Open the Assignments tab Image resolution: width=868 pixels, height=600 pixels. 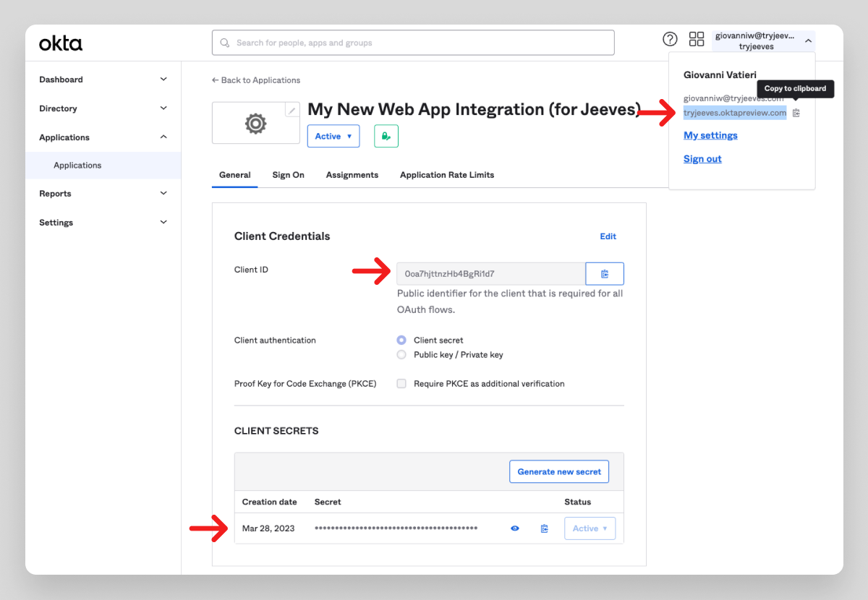click(x=352, y=175)
